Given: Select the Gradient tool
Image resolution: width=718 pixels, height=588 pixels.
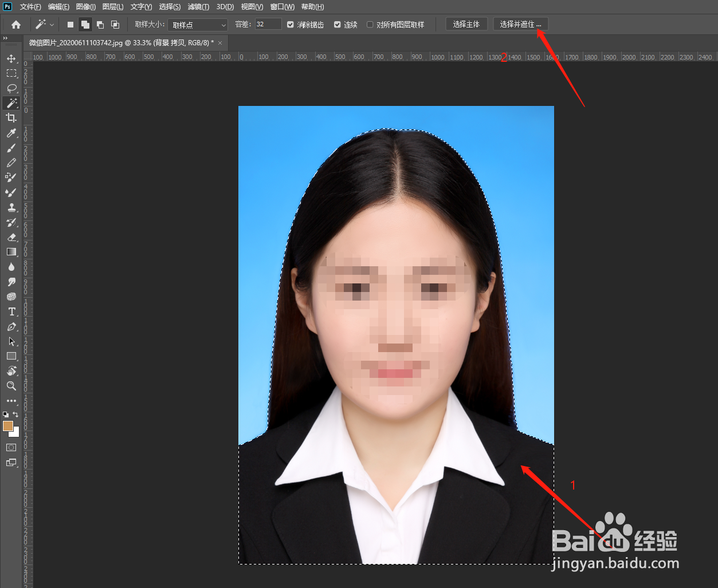Looking at the screenshot, I should coord(11,252).
